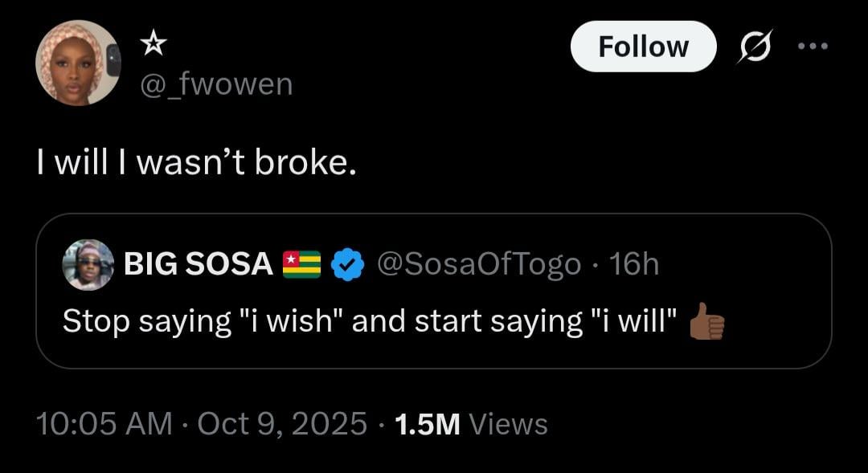Open the @_fwowen handle link

point(217,84)
